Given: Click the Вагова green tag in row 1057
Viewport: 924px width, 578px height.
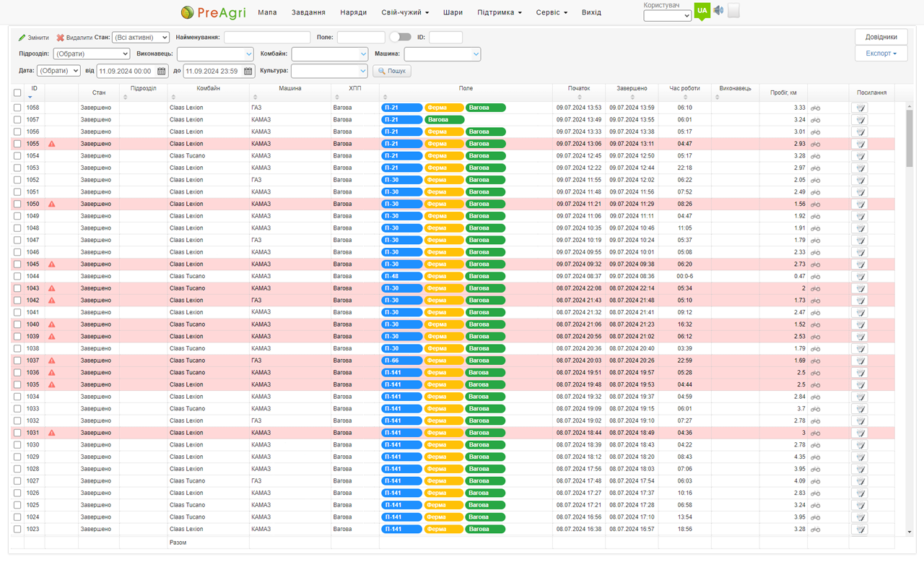Looking at the screenshot, I should point(445,120).
